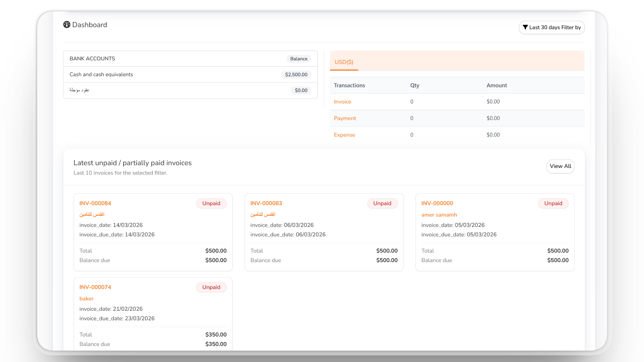Viewport: 644px width, 362px height.
Task: Click the Balance header in Bank Accounts
Action: click(299, 59)
